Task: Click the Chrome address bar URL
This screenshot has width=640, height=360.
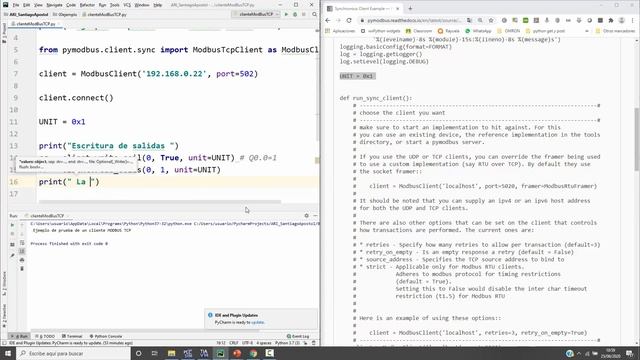Action: (x=414, y=20)
